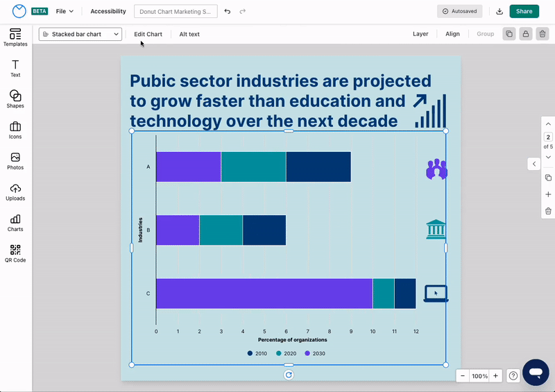Click the Share button
The width and height of the screenshot is (555, 392).
click(524, 12)
